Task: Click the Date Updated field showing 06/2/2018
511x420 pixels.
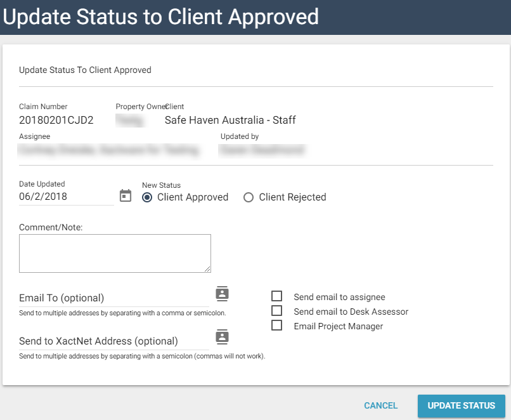Action: 65,197
